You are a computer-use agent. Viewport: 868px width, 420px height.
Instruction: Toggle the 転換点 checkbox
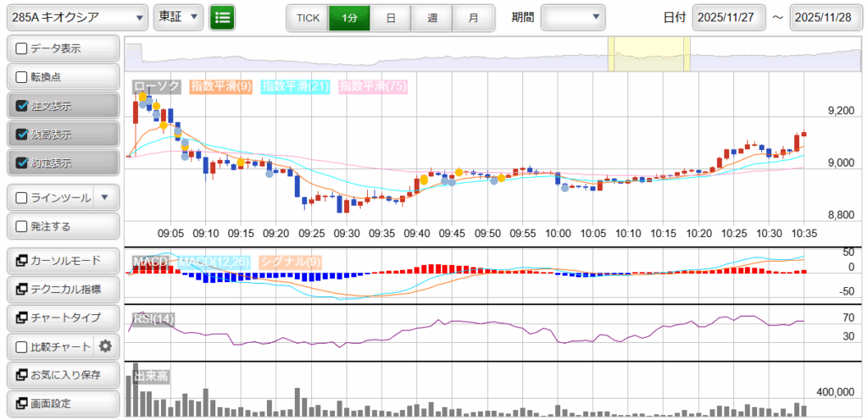[x=23, y=77]
